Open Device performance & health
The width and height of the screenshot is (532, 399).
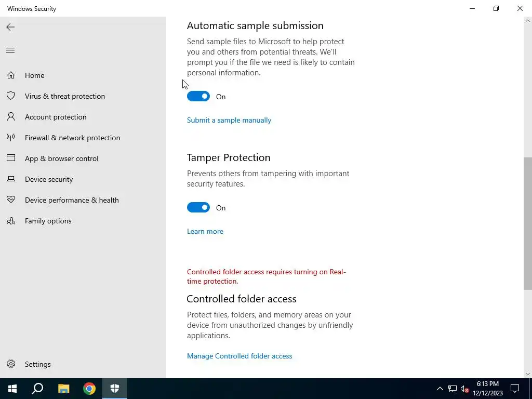pyautogui.click(x=72, y=200)
